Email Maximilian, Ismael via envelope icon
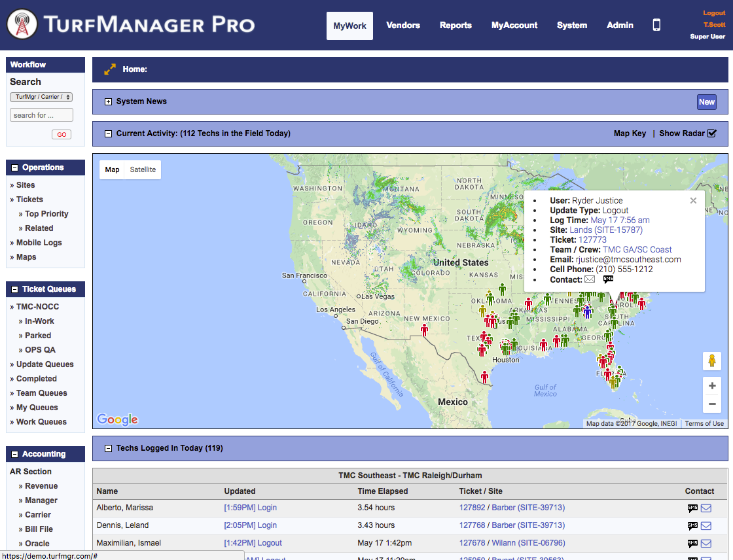This screenshot has width=733, height=560. (706, 543)
